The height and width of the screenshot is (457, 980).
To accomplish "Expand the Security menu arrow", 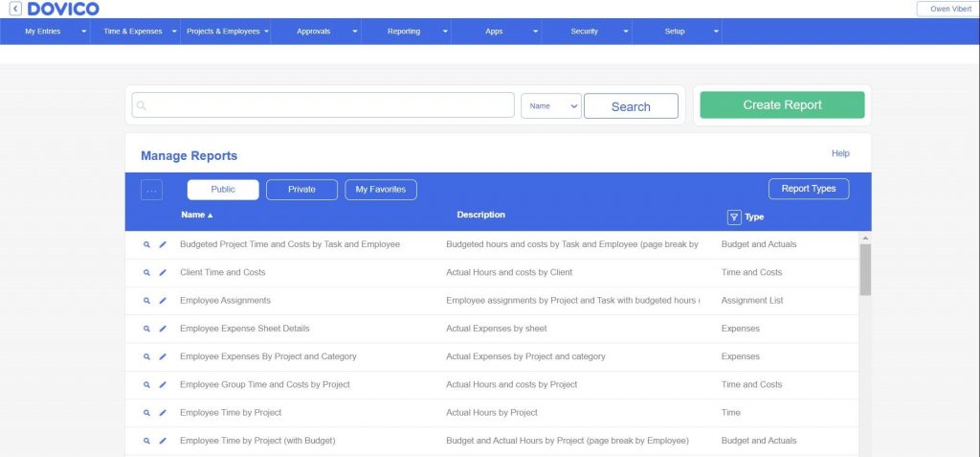I will click(x=625, y=32).
